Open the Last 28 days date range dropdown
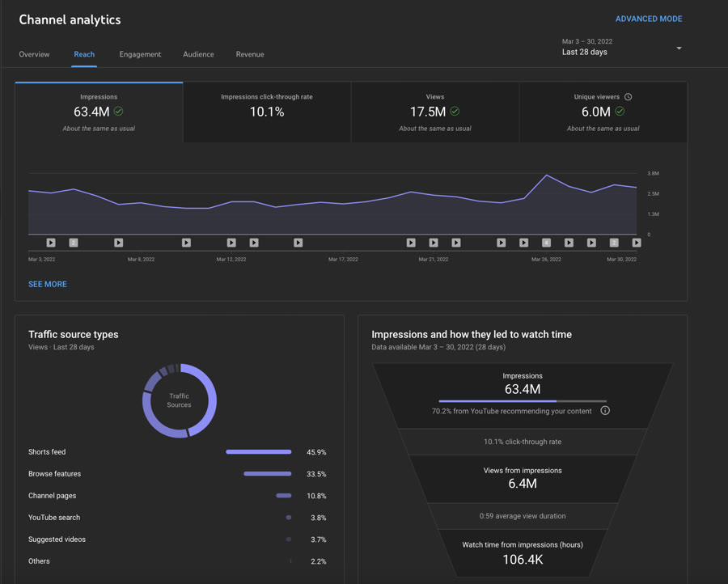728x584 pixels. [x=622, y=48]
